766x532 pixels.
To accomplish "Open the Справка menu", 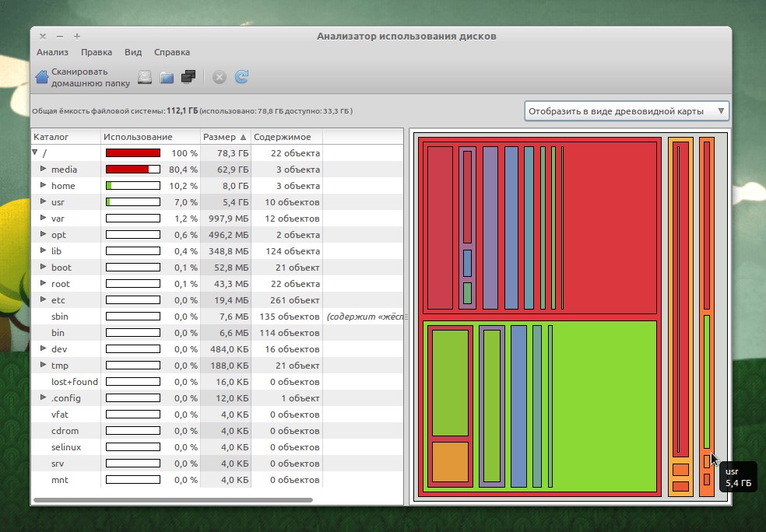I will pyautogui.click(x=171, y=52).
